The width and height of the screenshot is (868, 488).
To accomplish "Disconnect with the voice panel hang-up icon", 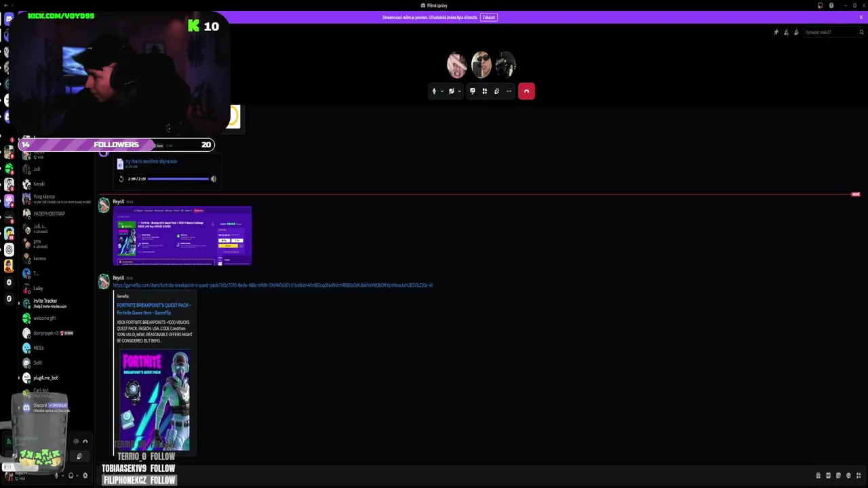I will coord(85,441).
